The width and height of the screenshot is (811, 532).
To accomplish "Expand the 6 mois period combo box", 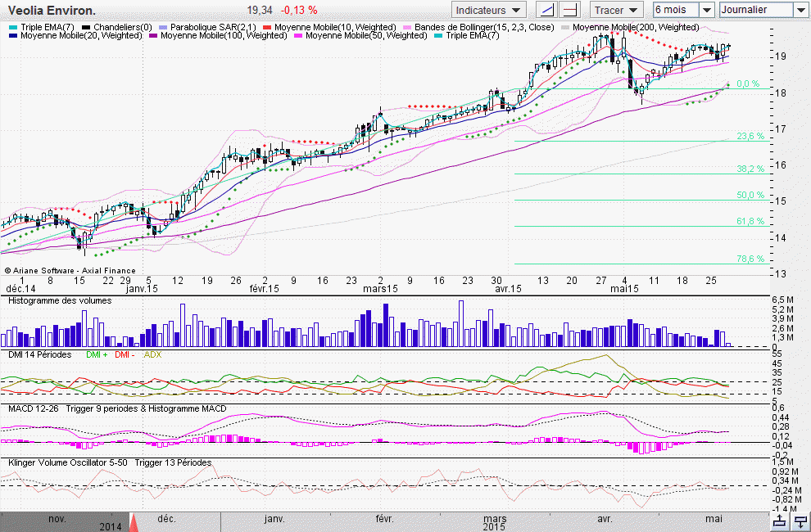I will 706,10.
